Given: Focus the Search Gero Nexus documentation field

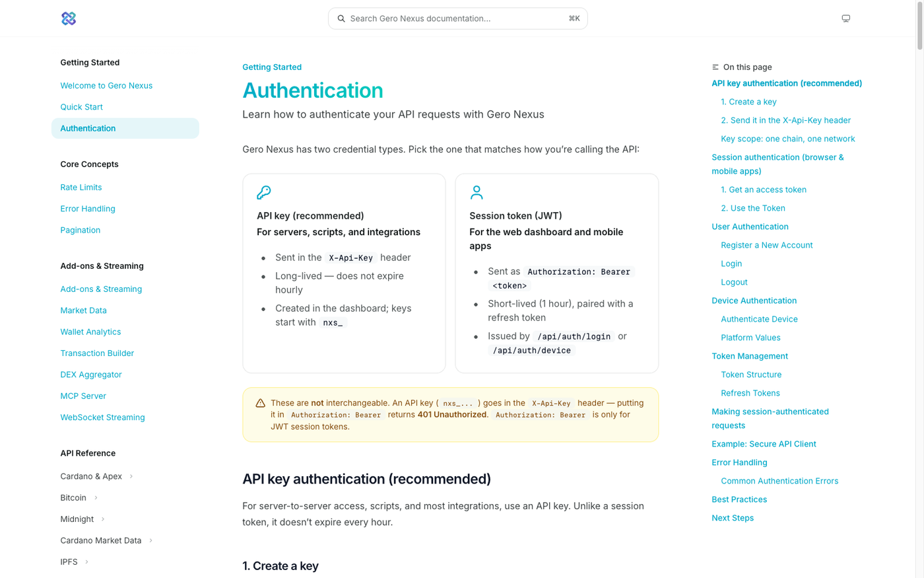Looking at the screenshot, I should pos(457,18).
